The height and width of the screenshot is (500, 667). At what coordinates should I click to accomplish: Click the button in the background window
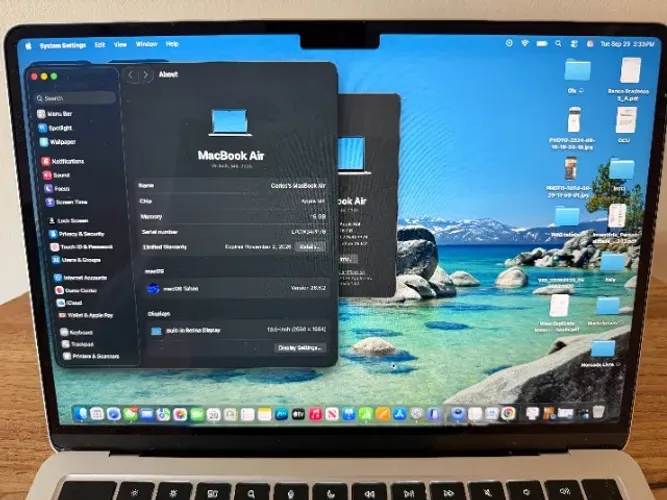coord(348,259)
